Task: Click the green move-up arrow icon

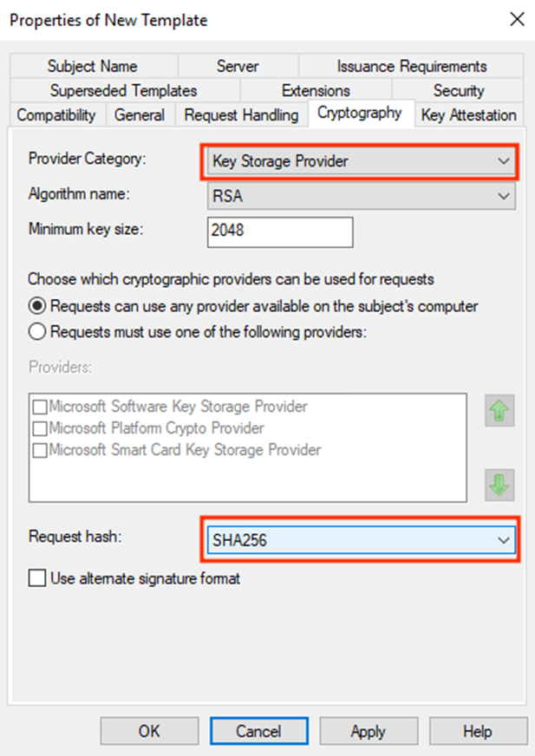Action: (499, 410)
